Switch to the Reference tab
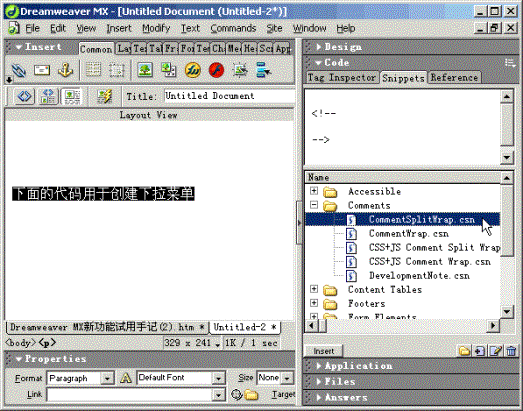Viewport: 523px width, 411px height. click(454, 77)
